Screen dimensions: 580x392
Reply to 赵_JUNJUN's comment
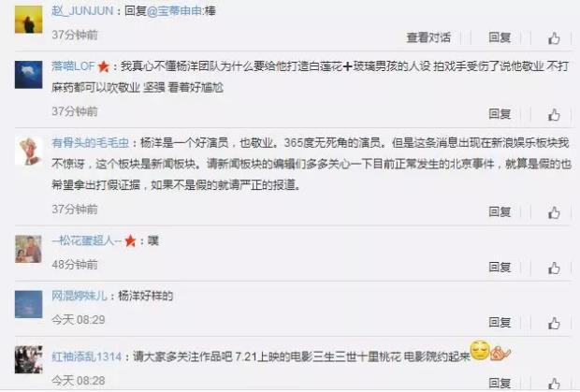coord(500,37)
